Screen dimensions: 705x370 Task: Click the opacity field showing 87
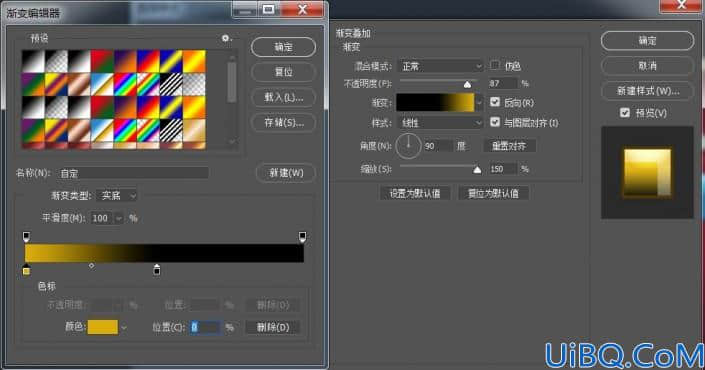(502, 84)
